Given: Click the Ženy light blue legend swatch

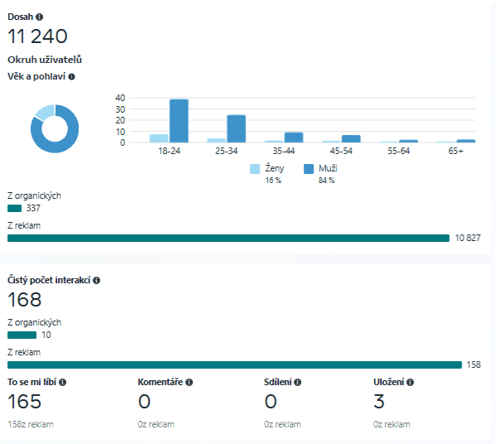Looking at the screenshot, I should click(256, 169).
